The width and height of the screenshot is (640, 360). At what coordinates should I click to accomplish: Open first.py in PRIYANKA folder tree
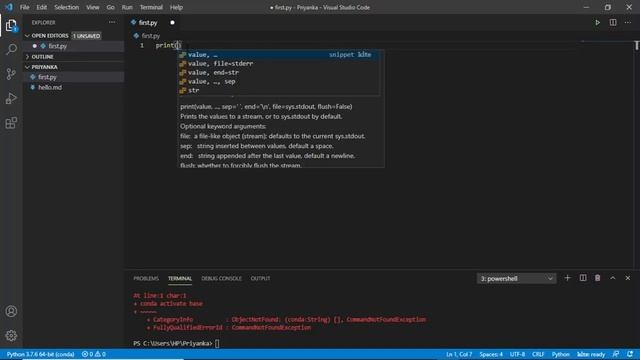tap(73, 77)
